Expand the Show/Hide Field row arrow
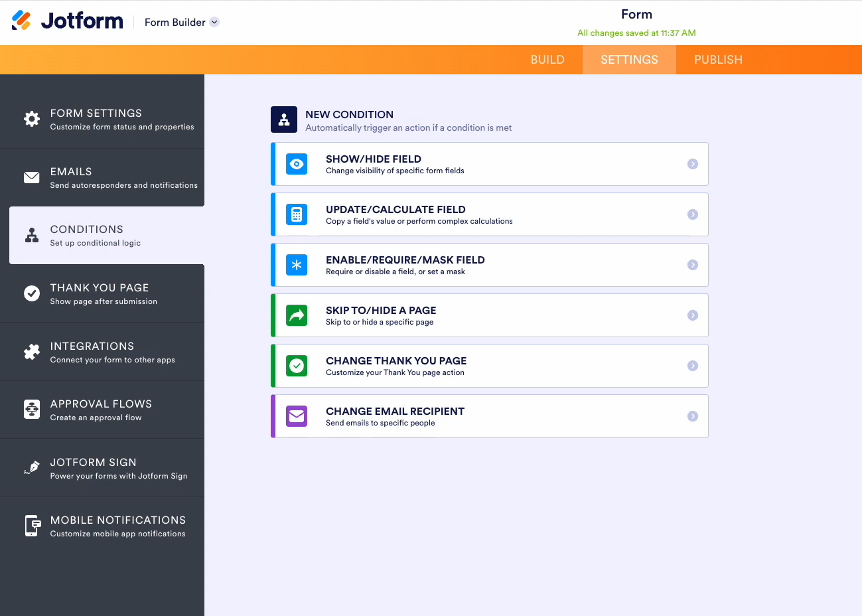 pos(693,164)
